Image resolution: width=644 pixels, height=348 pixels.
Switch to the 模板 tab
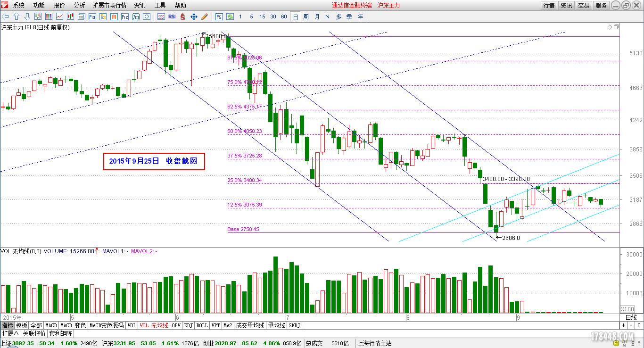click(x=22, y=325)
